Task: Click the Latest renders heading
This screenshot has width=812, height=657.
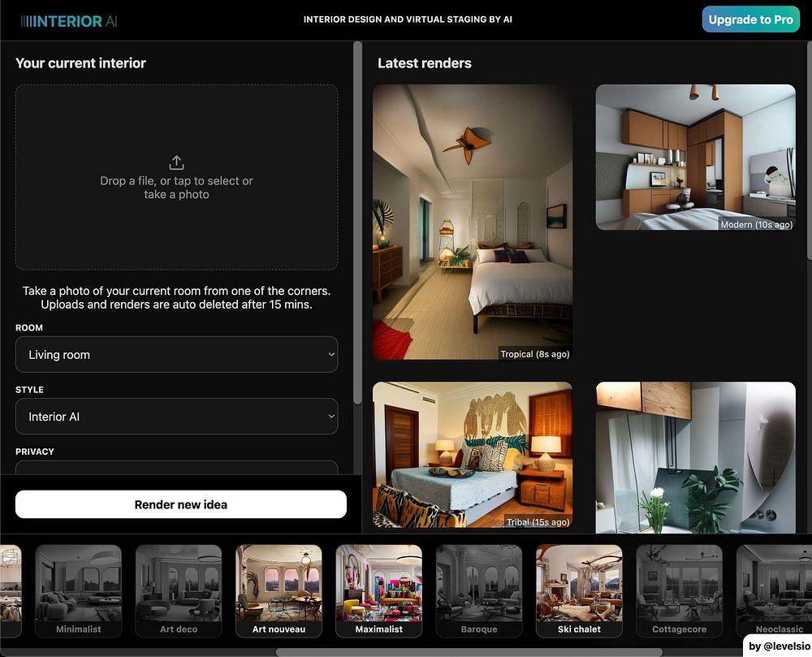Action: (x=425, y=63)
